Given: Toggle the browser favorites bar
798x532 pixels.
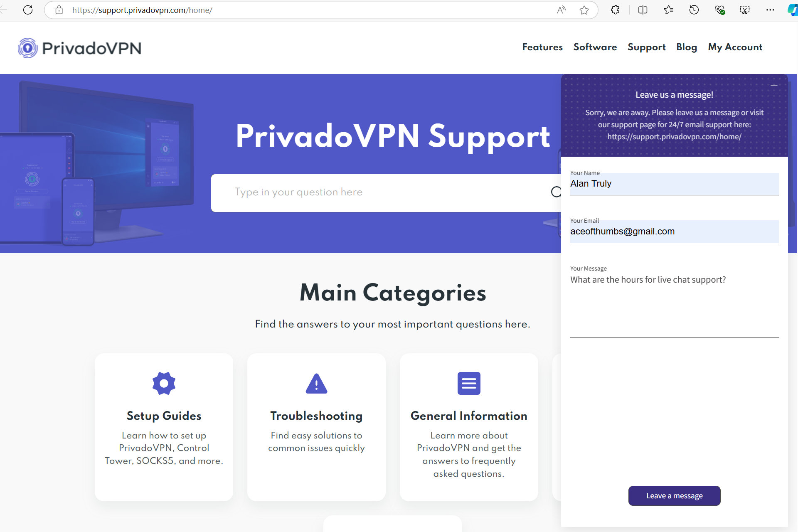Looking at the screenshot, I should tap(669, 10).
